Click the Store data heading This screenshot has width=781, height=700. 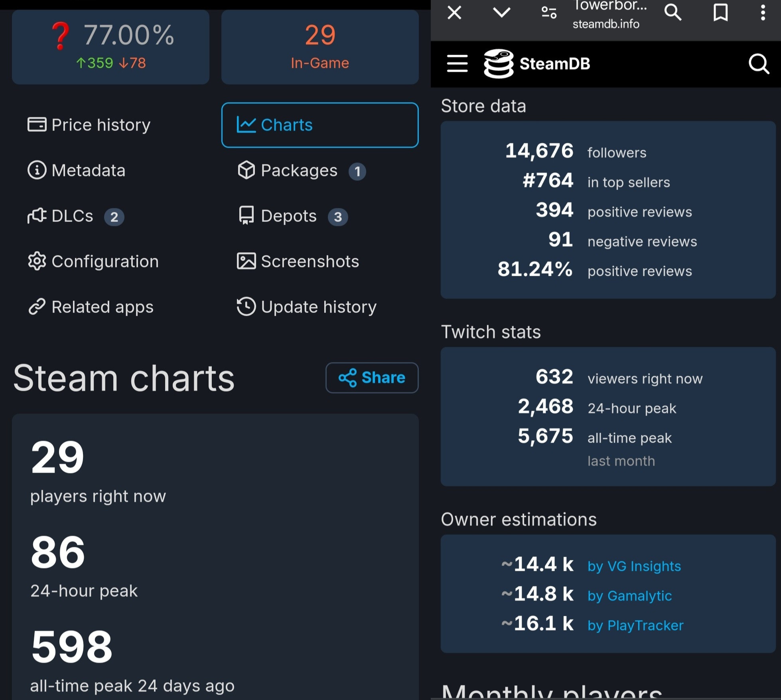483,106
